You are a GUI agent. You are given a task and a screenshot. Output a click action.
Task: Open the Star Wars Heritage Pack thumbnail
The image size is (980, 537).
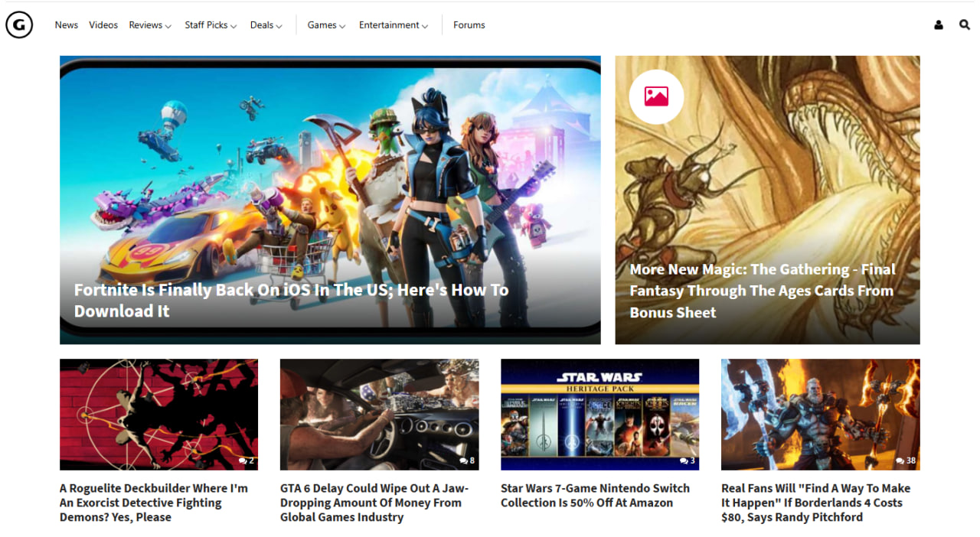600,415
